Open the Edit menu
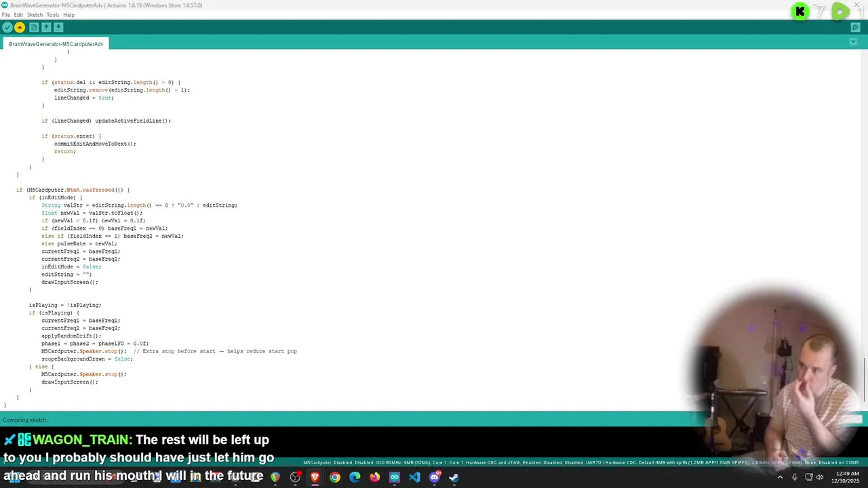Screen dimensions: 868x488 point(18,15)
